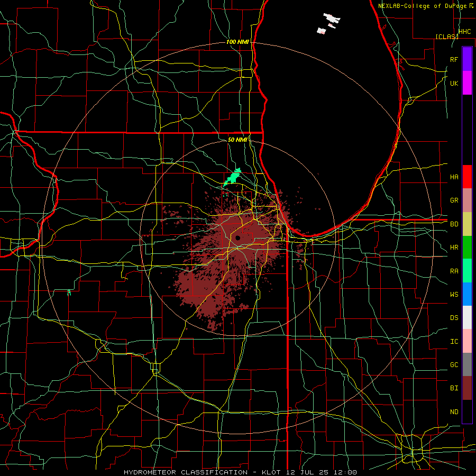
Task: Click the '[CLAS]' unit label
Action: point(447,36)
